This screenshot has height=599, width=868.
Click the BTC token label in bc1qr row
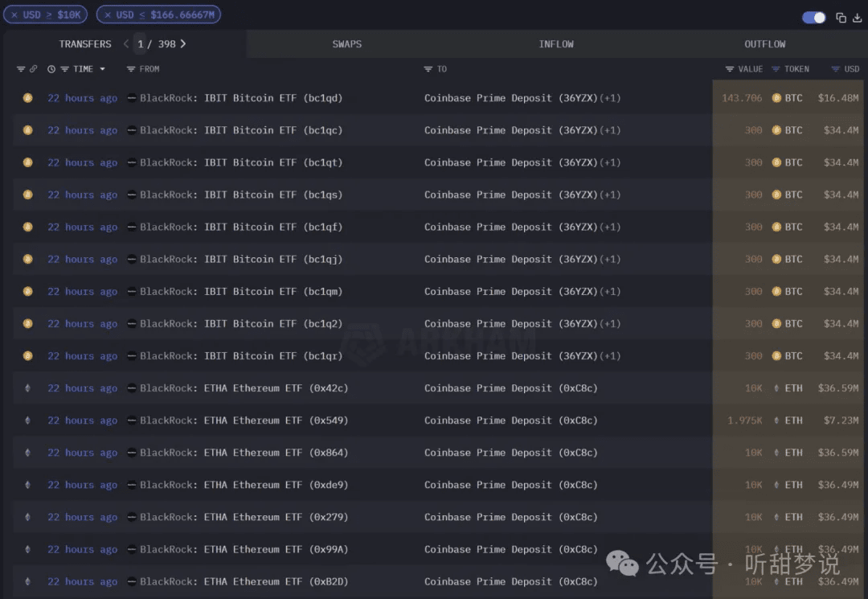793,356
